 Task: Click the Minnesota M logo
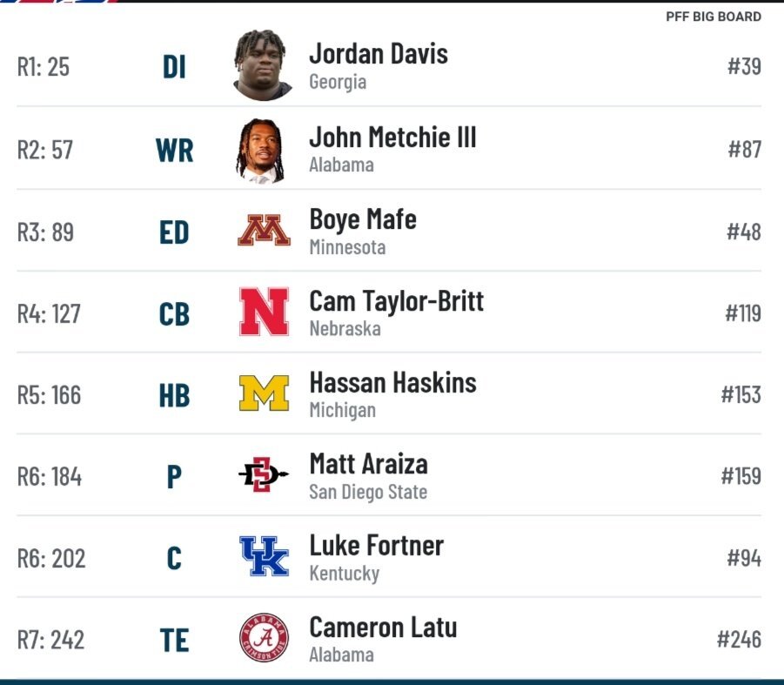click(x=264, y=230)
